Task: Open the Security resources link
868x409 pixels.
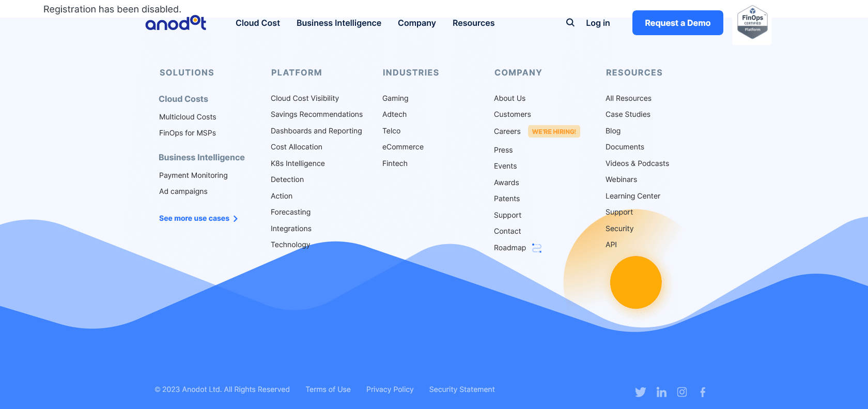Action: 619,229
